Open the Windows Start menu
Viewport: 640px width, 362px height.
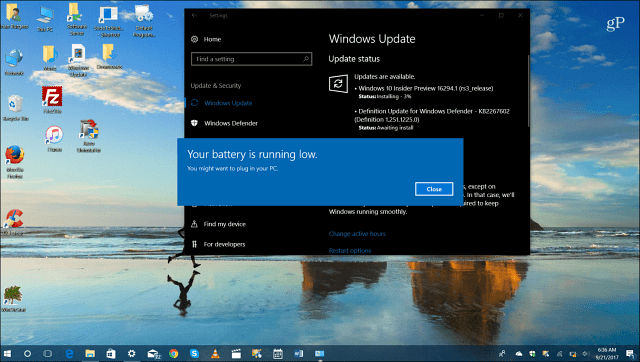(x=7, y=353)
